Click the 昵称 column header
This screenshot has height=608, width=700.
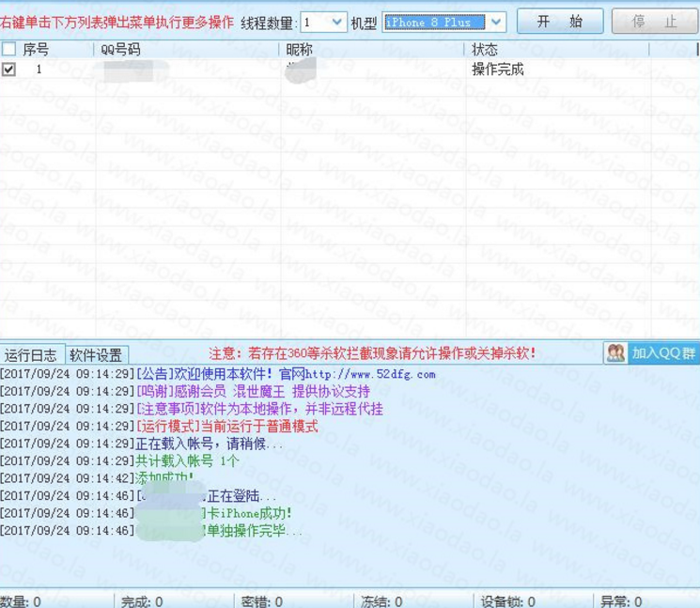tap(299, 49)
